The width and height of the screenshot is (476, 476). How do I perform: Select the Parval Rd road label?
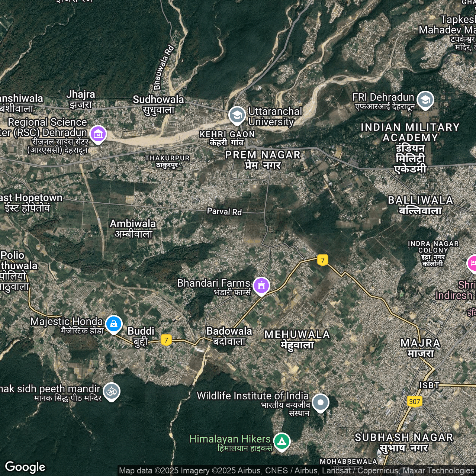pos(224,212)
